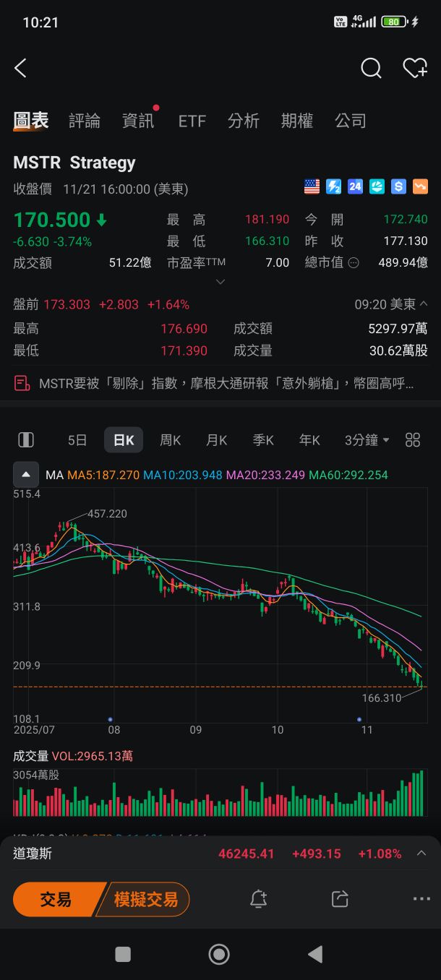Tap the MA60:292.254 indicator label
441x980 pixels.
[x=348, y=475]
